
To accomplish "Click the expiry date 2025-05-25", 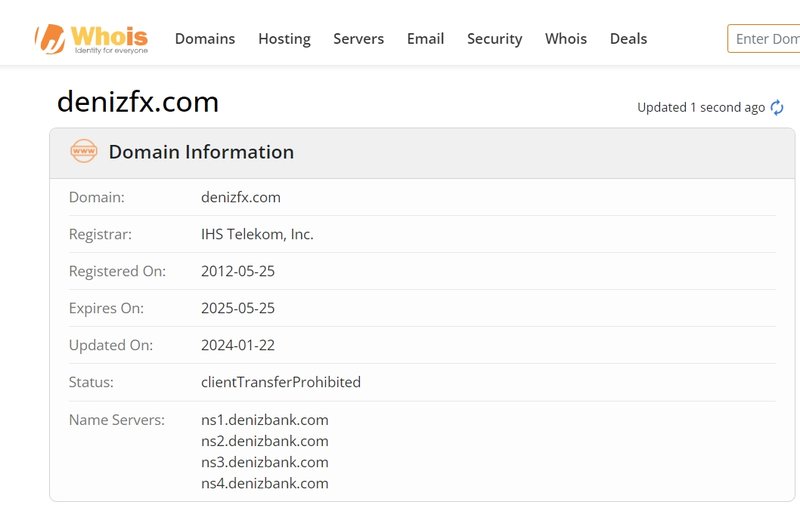I will point(238,308).
